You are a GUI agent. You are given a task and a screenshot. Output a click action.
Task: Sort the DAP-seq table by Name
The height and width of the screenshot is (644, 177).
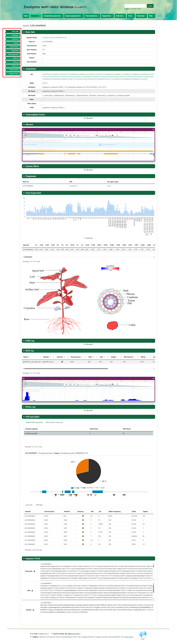point(29,357)
